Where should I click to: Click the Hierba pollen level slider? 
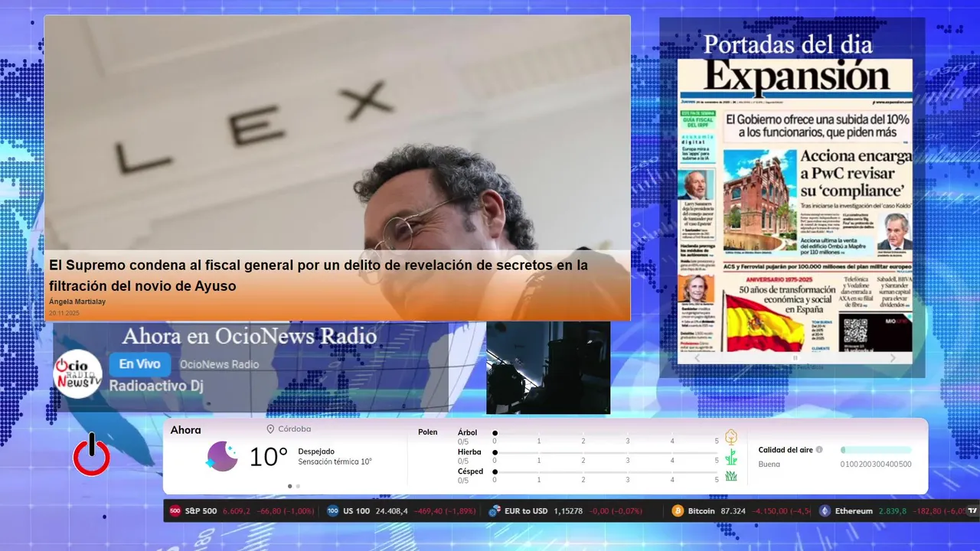point(606,452)
